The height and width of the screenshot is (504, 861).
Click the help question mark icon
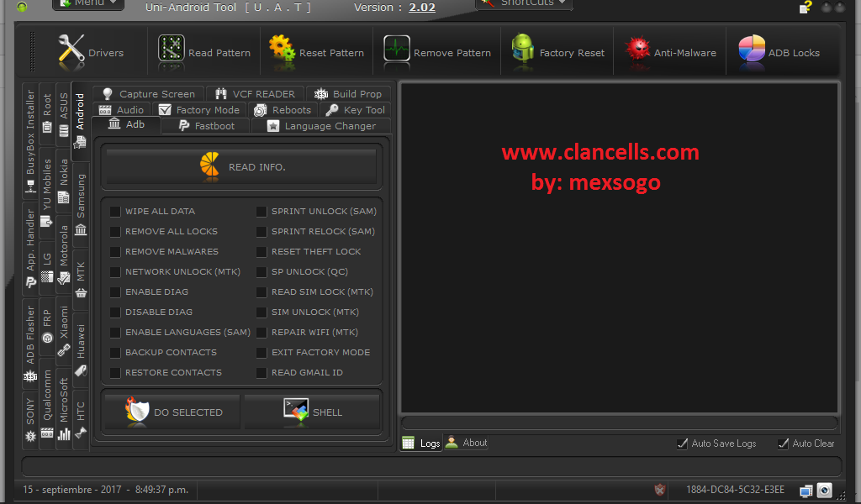806,7
